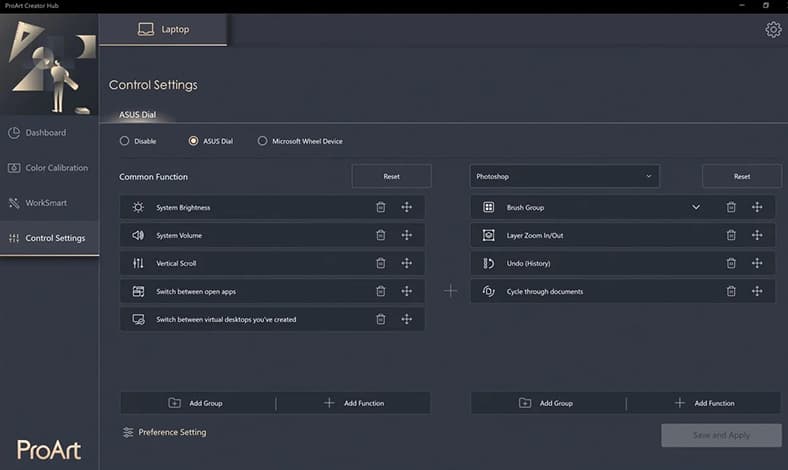The width and height of the screenshot is (788, 470).
Task: Click the Undo (History) icon
Action: tap(488, 263)
